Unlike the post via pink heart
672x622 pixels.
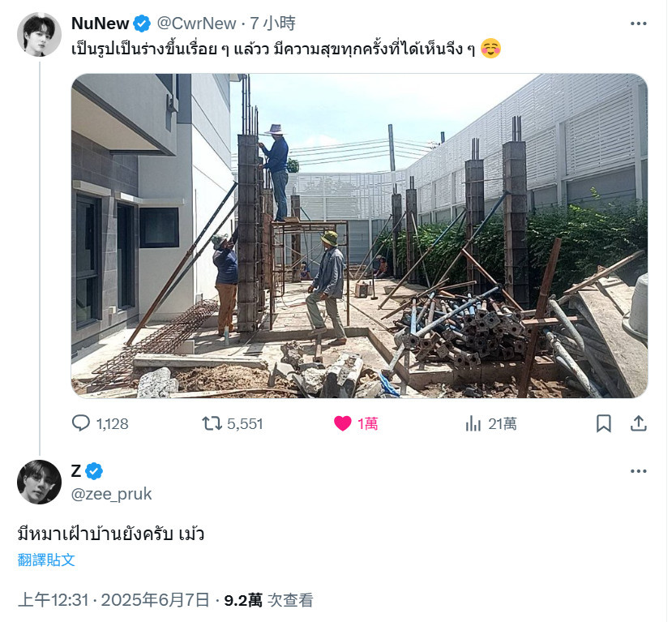click(343, 424)
